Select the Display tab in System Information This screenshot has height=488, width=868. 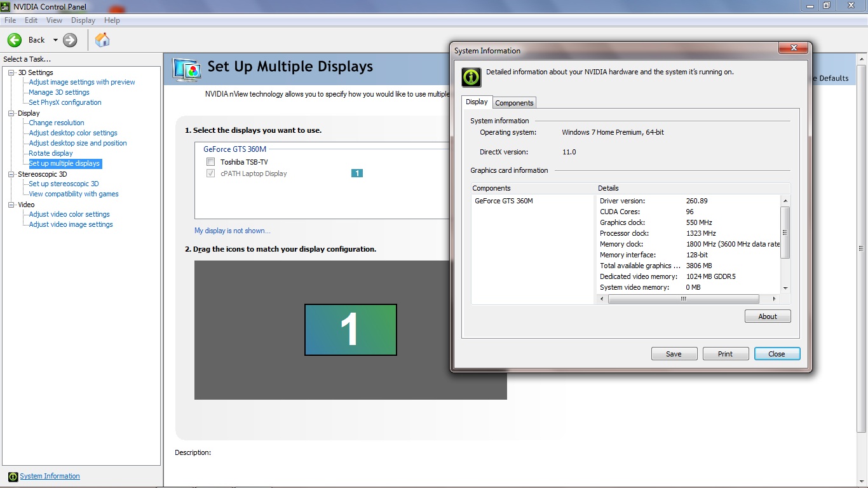pyautogui.click(x=477, y=102)
